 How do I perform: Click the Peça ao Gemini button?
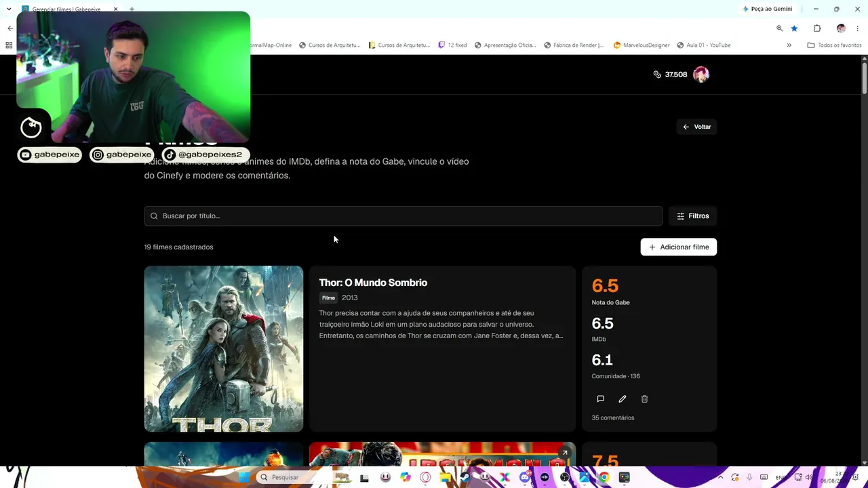pos(767,9)
